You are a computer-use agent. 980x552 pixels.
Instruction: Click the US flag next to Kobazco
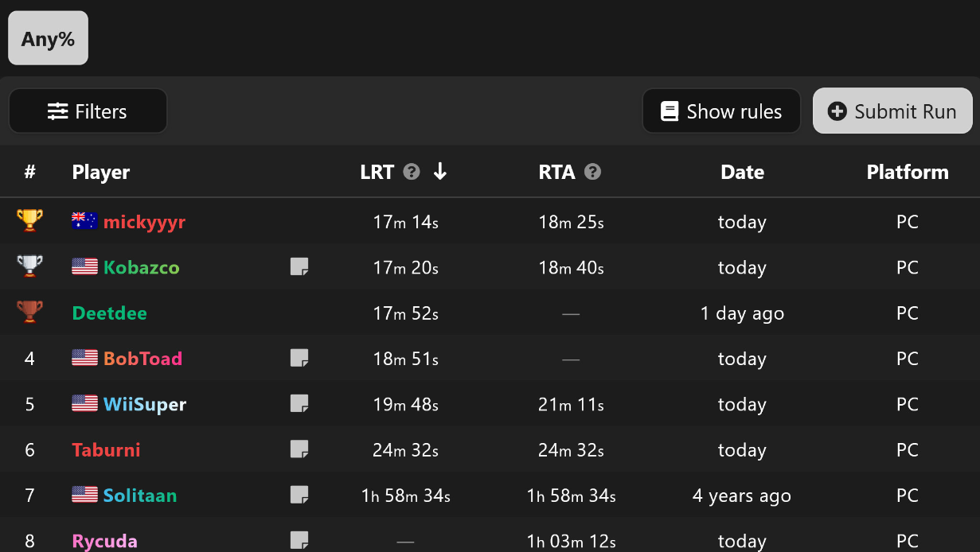click(84, 267)
